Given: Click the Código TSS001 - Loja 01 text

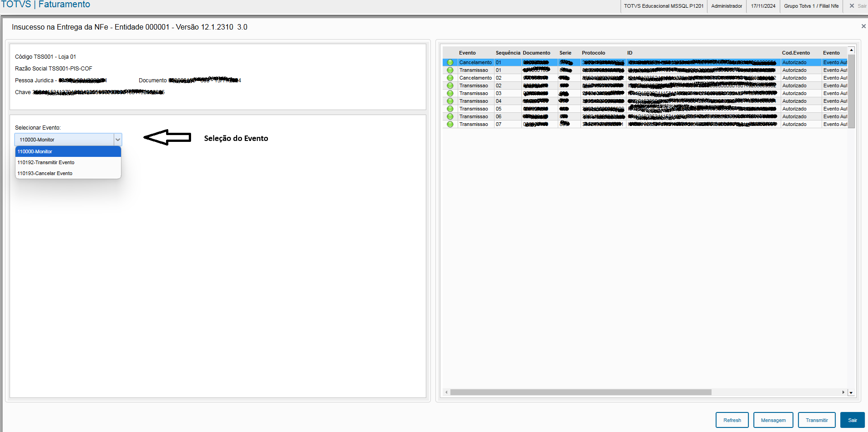Looking at the screenshot, I should [45, 57].
